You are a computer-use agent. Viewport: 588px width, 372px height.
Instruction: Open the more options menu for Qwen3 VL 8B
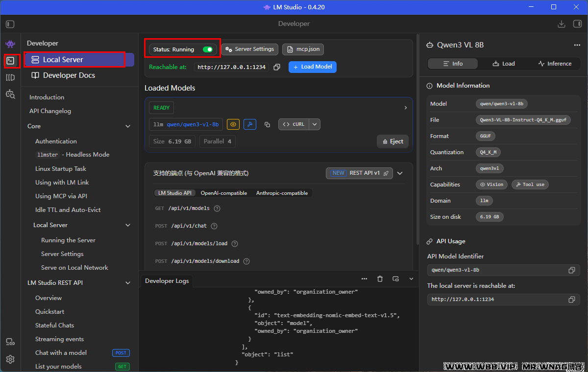pyautogui.click(x=577, y=45)
